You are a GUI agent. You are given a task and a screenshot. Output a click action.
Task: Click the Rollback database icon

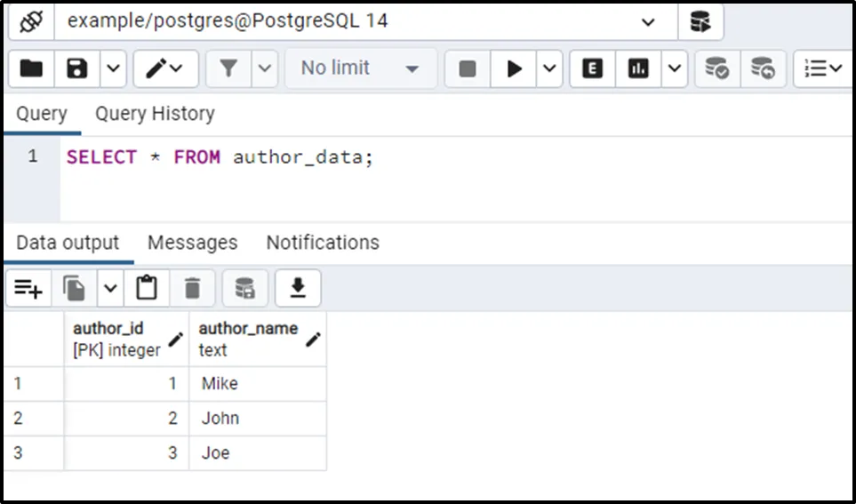(x=763, y=68)
